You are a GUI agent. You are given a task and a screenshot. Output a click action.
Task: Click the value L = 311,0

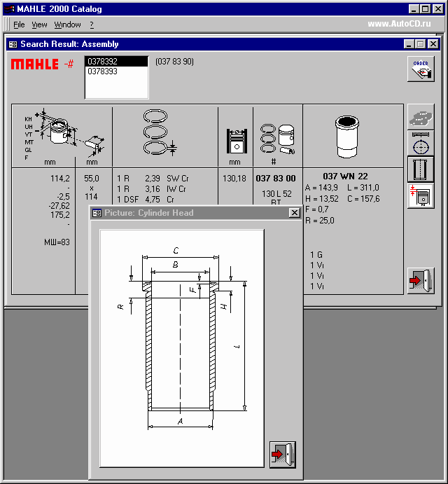(x=363, y=188)
